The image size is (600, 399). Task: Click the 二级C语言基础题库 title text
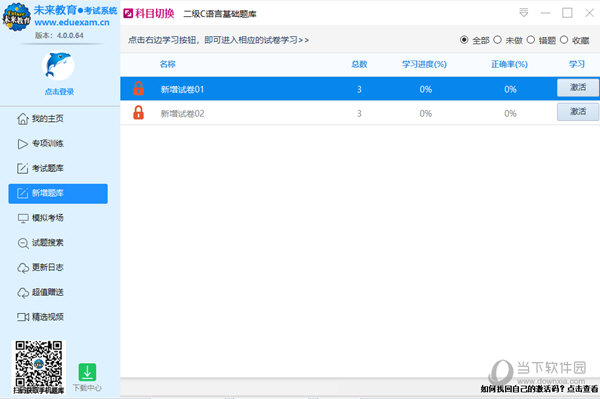tap(220, 14)
